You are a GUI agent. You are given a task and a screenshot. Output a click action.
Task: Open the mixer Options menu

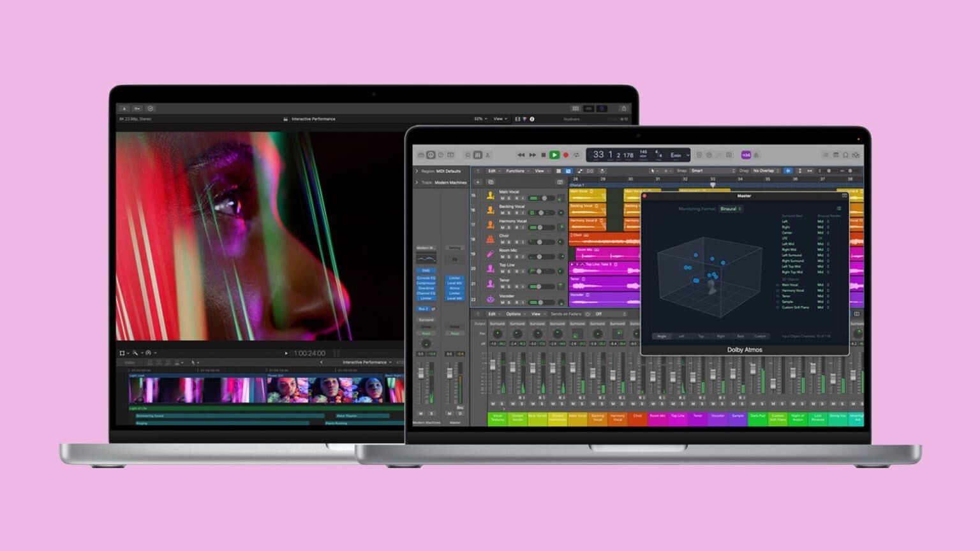(x=514, y=314)
